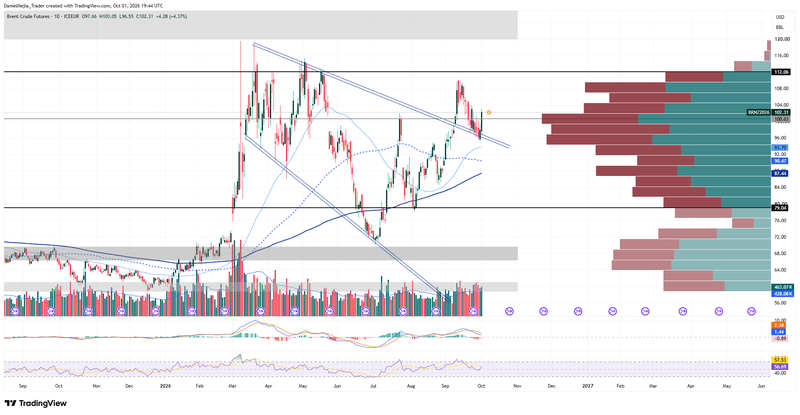Click the event marker above the Jul label

coord(365,311)
